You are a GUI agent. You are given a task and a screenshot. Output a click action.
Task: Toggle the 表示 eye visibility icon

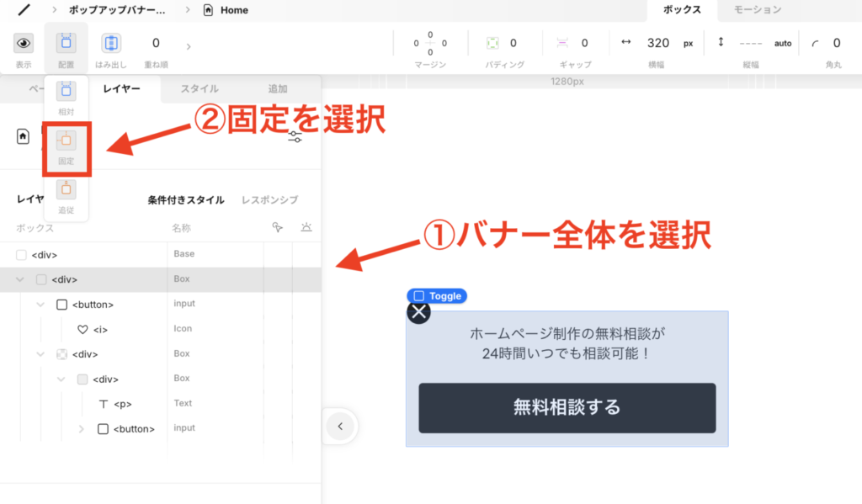[23, 43]
